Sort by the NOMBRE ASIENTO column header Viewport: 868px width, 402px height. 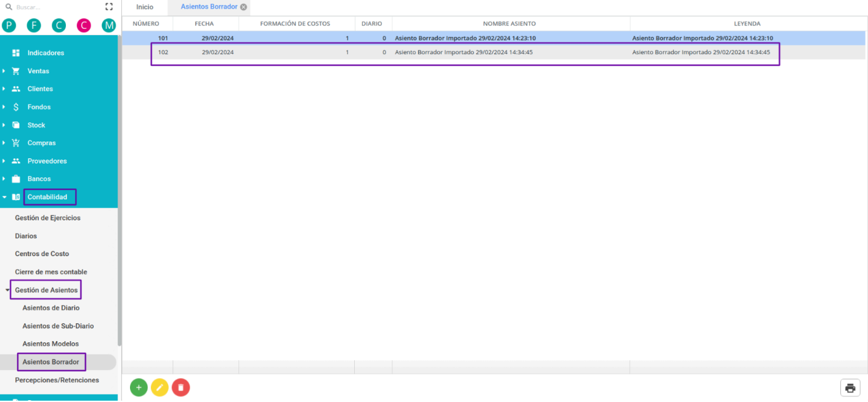(509, 23)
